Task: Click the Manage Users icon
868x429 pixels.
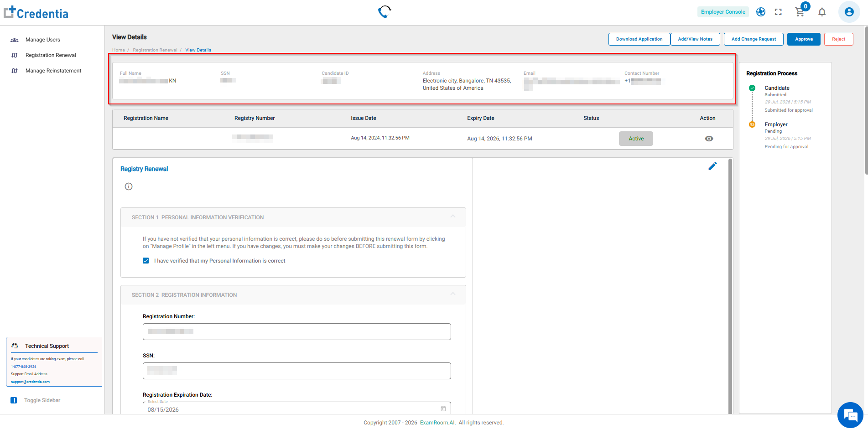Action: [15, 40]
